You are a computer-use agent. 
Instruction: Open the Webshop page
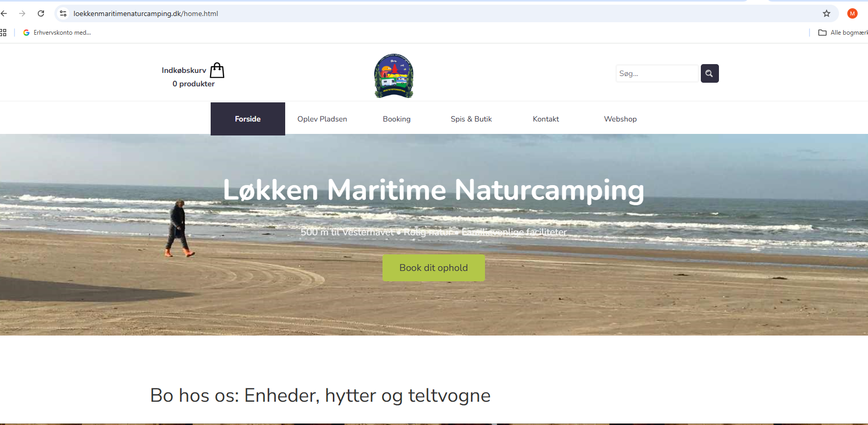[620, 119]
